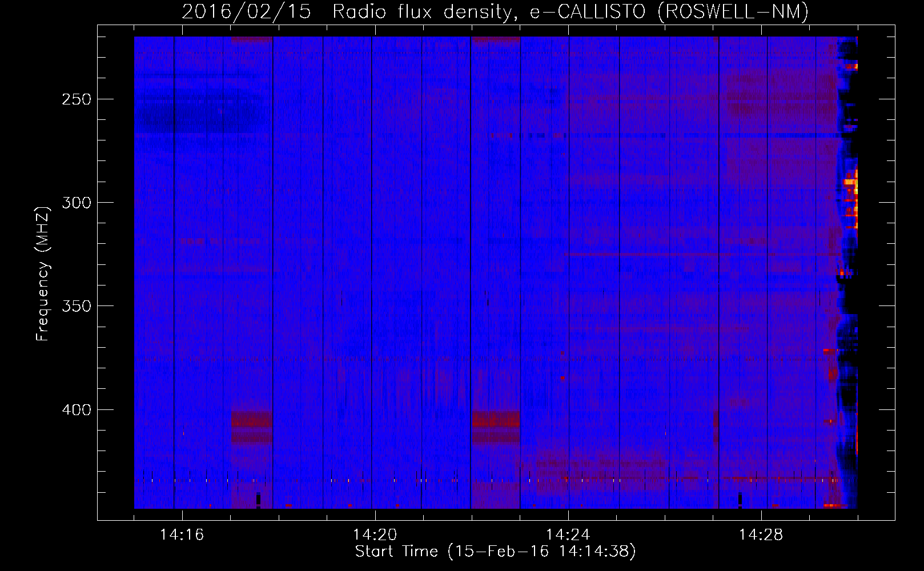Click the date 2016/02/15 in title

pos(246,11)
